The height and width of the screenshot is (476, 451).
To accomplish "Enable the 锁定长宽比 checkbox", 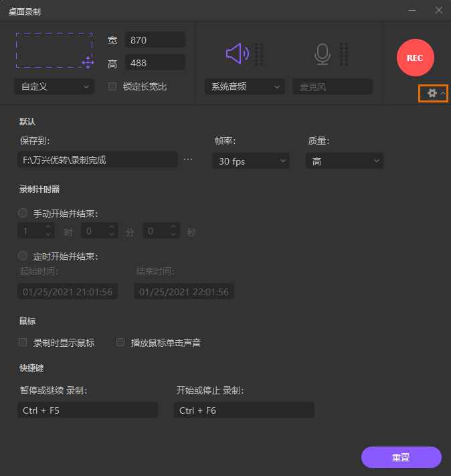I will (x=112, y=86).
